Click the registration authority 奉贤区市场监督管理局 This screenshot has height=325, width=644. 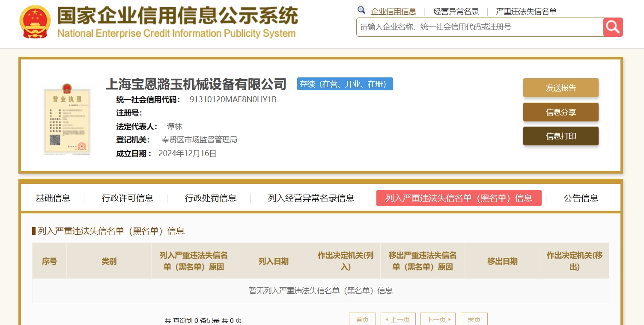tap(200, 140)
